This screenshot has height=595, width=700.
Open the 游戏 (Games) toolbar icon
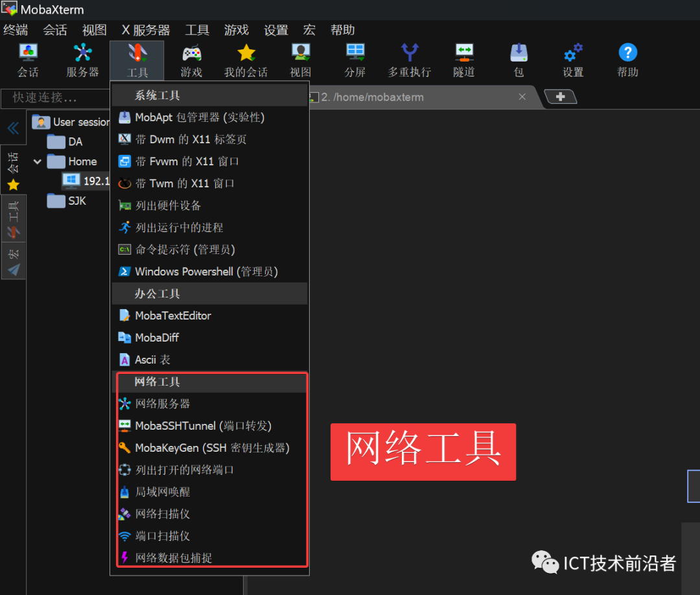(x=191, y=61)
